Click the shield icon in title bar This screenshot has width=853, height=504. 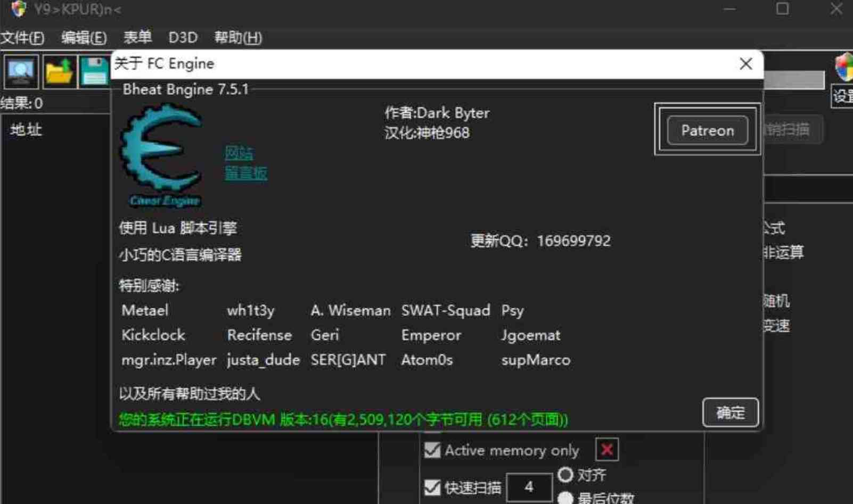coord(19,9)
